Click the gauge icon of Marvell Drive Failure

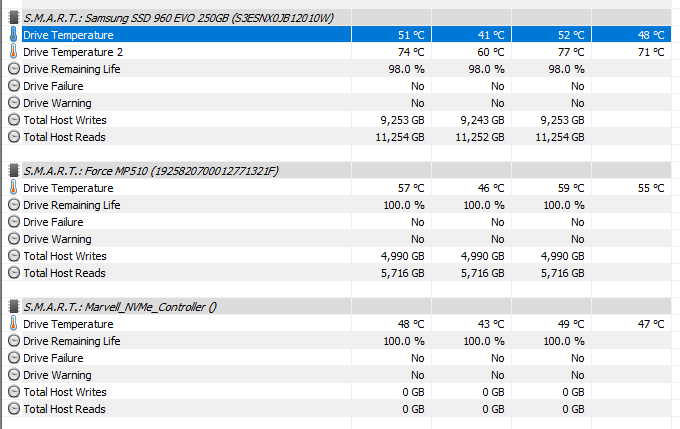point(14,358)
